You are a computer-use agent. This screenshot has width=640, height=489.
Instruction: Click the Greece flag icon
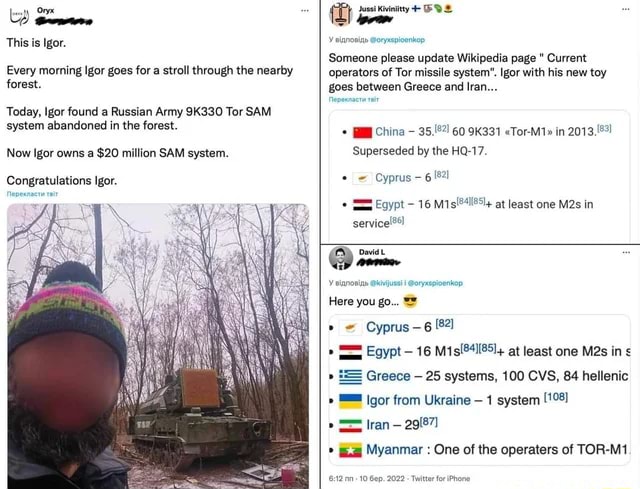[350, 376]
